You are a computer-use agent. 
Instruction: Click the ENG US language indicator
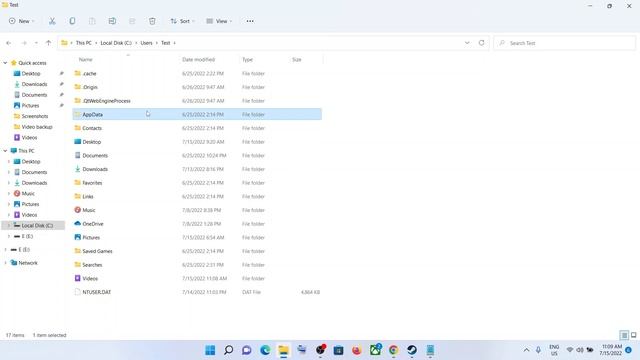(554, 350)
